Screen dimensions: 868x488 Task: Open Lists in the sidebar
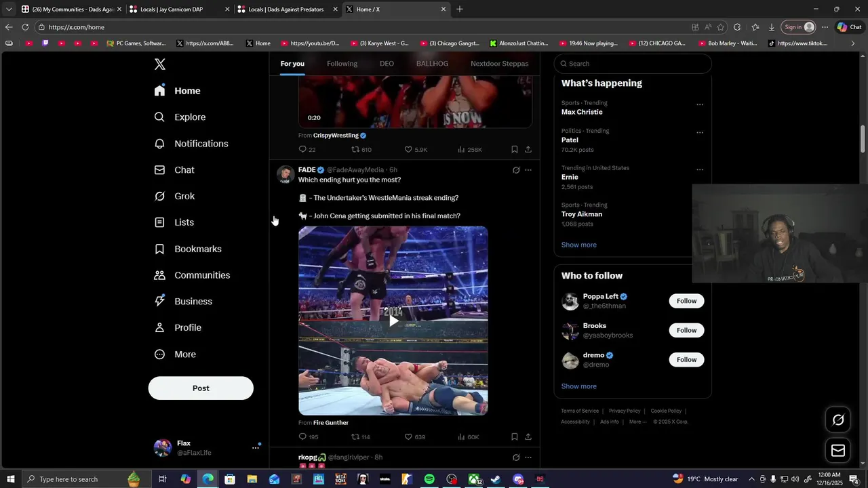point(174,222)
